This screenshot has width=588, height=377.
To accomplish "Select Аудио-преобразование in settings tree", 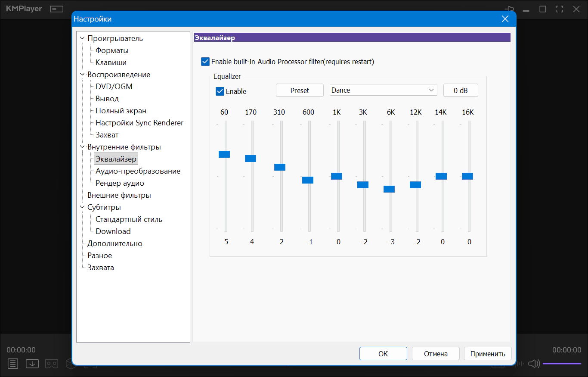I will (x=138, y=171).
